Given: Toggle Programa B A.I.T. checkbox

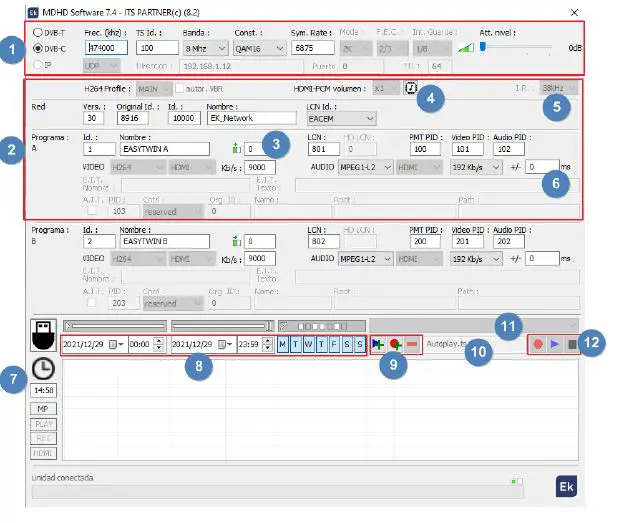Looking at the screenshot, I should tap(92, 302).
